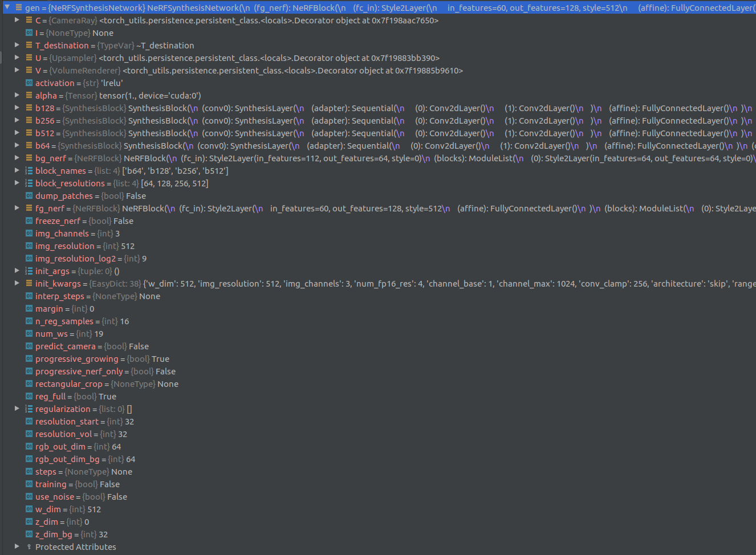Expand the fg_nerf NeRFBlock node
Viewport: 756px width, 555px height.
(17, 208)
